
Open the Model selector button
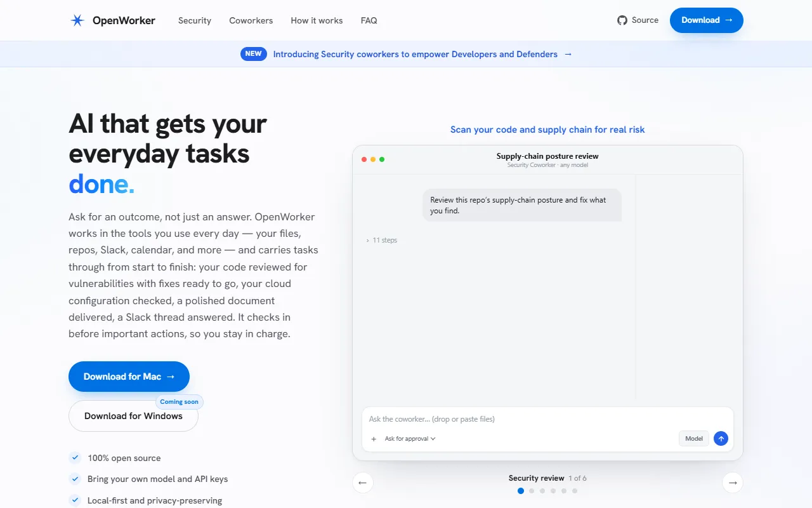click(694, 438)
